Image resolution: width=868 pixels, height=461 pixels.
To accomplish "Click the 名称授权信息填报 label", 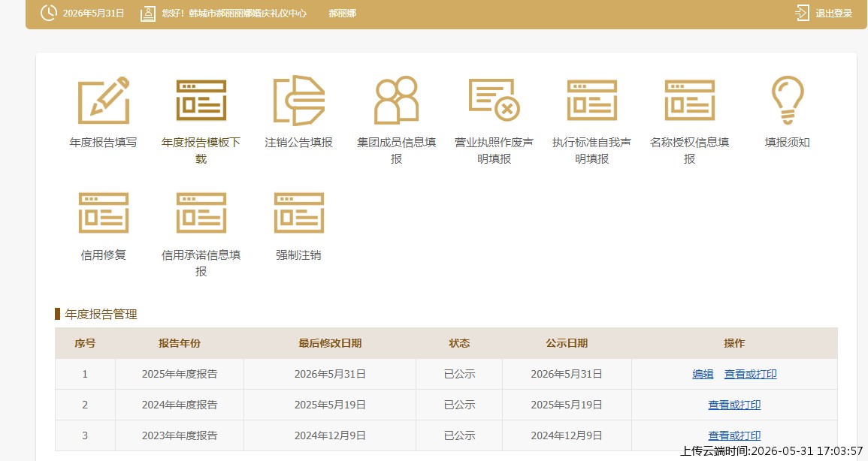I will point(689,150).
